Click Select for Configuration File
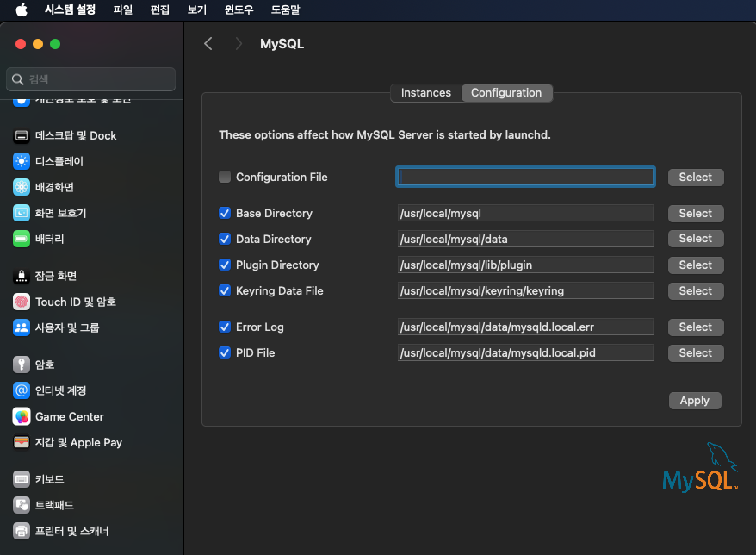Viewport: 756px width, 555px height. pyautogui.click(x=696, y=178)
